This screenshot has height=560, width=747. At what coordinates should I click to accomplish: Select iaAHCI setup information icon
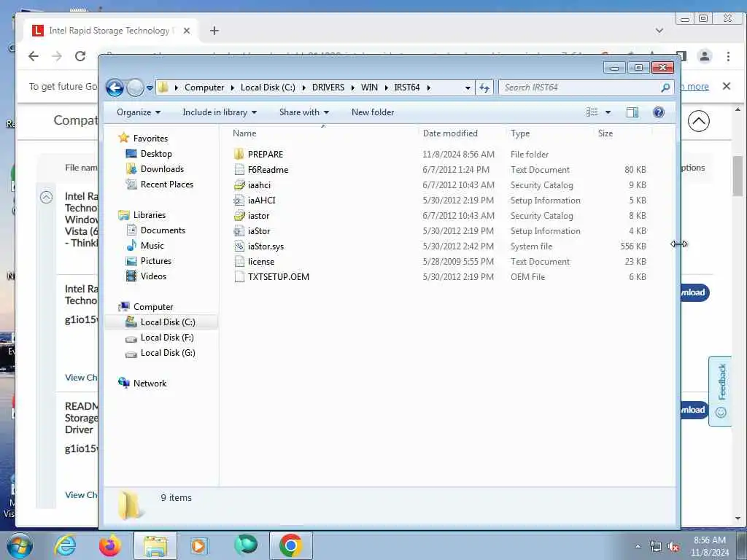(239, 201)
